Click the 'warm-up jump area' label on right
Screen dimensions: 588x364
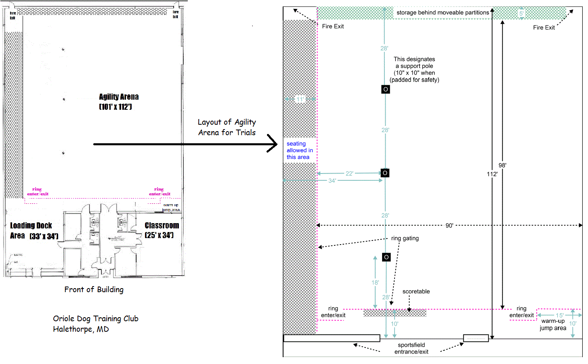point(553,324)
